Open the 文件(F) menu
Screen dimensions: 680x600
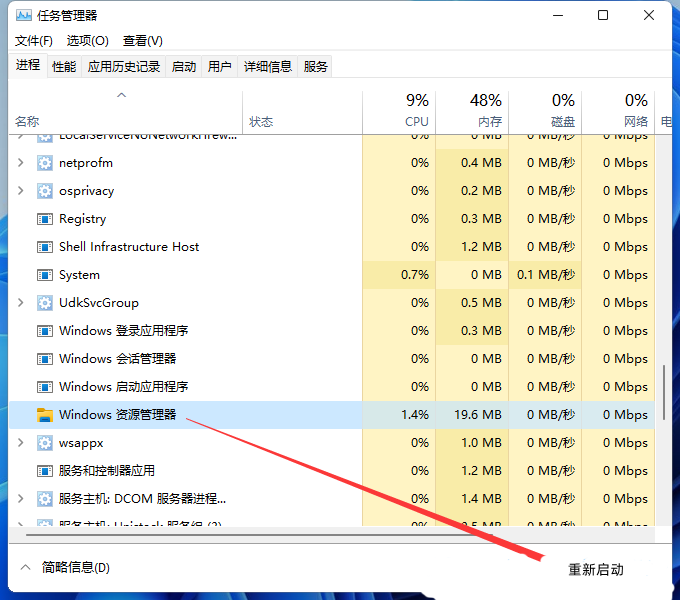34,41
